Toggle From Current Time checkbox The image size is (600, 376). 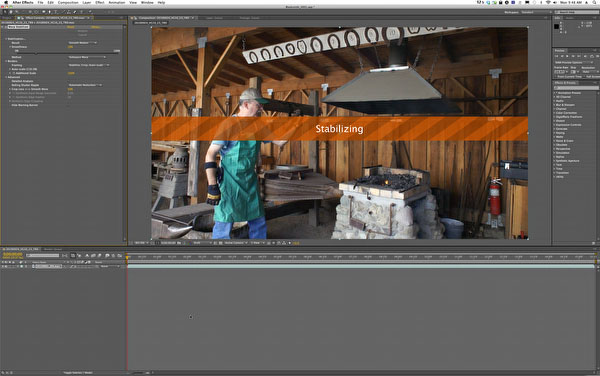click(556, 77)
